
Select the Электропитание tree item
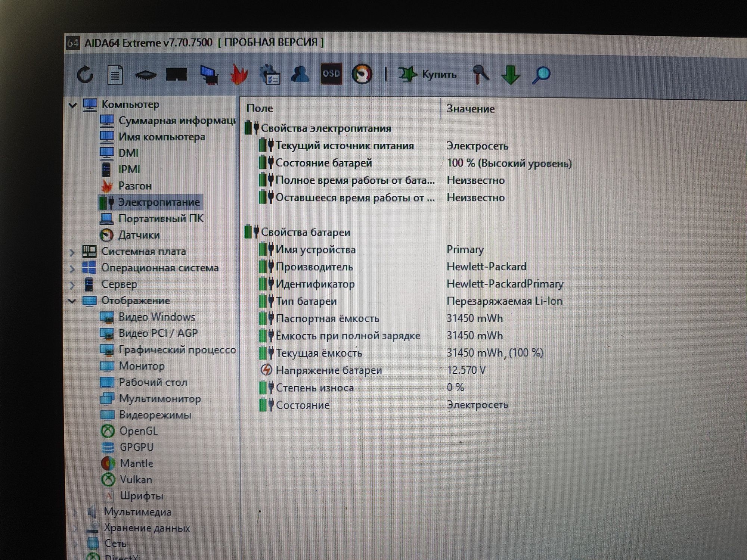(150, 202)
